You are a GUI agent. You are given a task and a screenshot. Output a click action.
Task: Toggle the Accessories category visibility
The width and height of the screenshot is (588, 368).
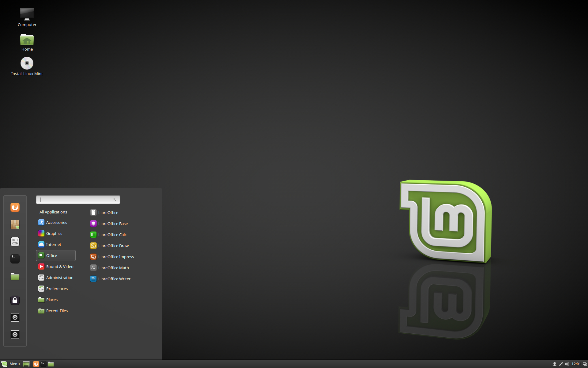[56, 222]
